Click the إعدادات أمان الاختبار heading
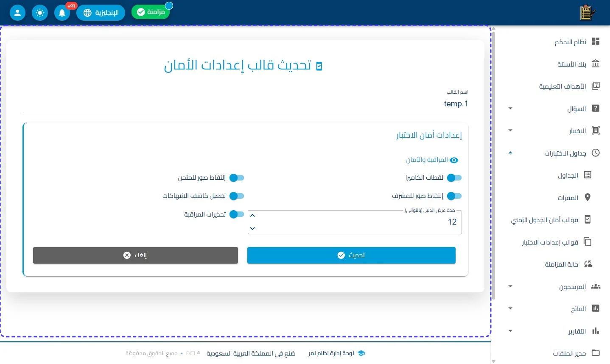The image size is (610, 364). [429, 135]
